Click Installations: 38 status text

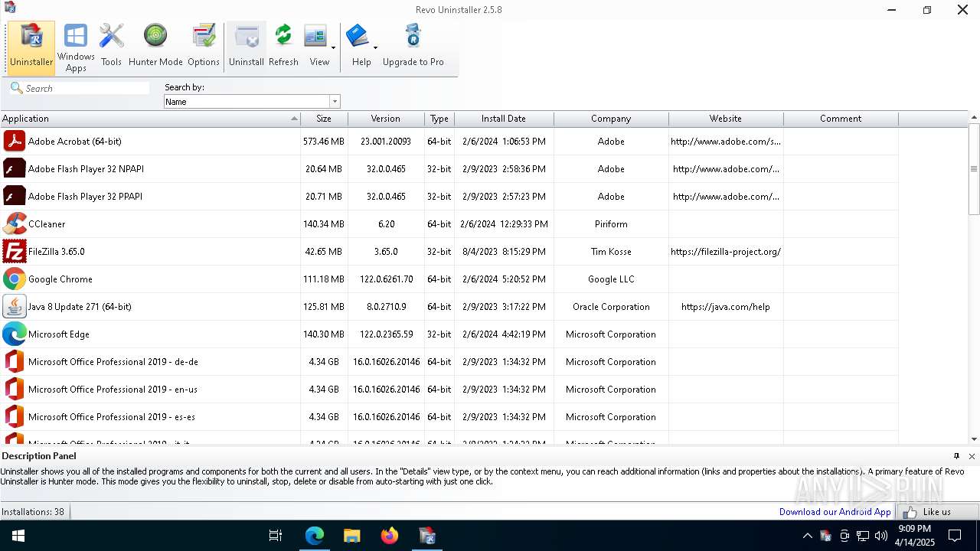pos(33,512)
